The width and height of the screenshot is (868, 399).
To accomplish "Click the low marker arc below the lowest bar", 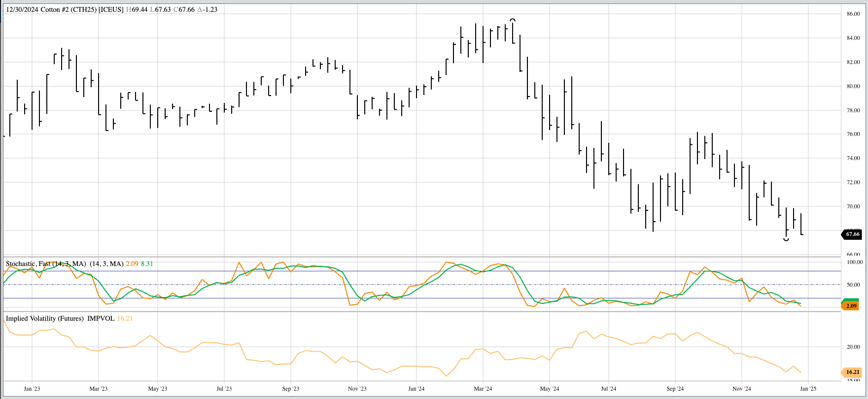I will point(786,239).
